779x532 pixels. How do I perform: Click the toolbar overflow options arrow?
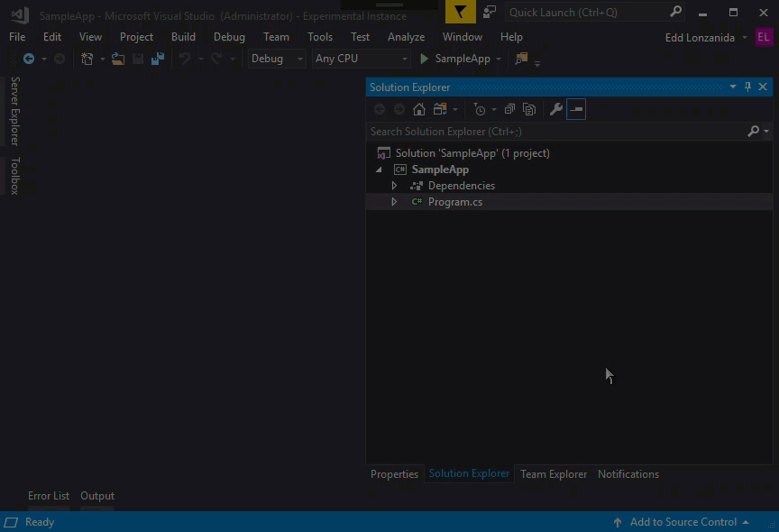click(537, 63)
